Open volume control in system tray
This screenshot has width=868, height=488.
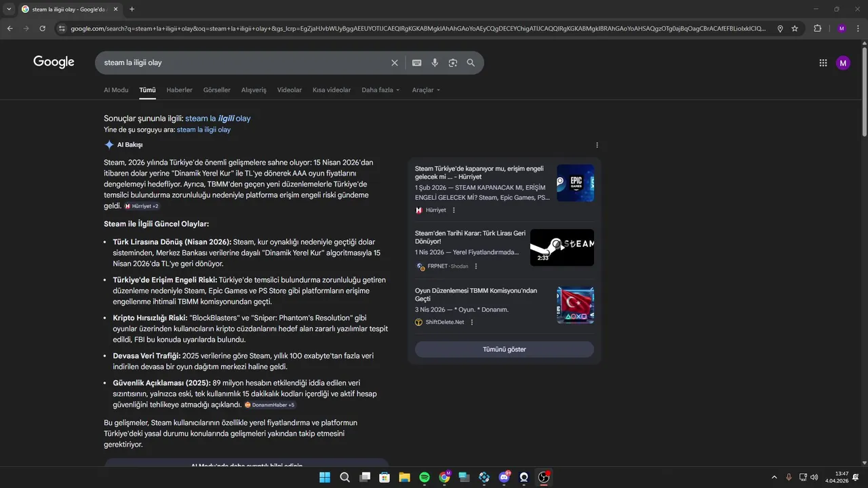814,477
